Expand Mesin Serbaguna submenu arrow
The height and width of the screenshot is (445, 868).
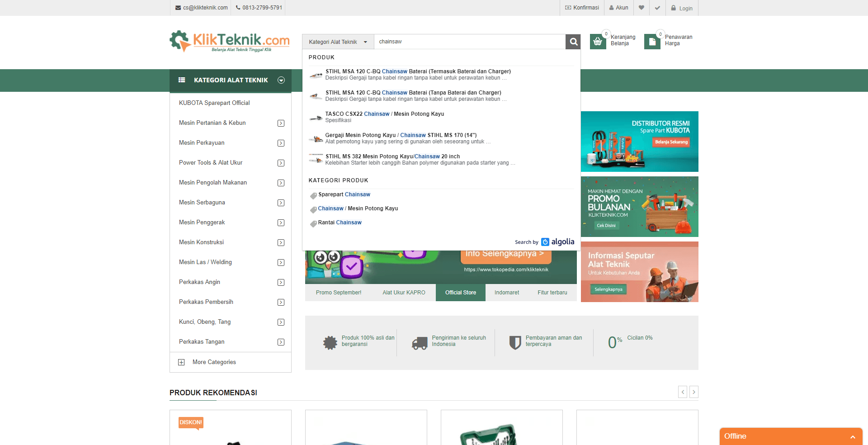coord(281,203)
